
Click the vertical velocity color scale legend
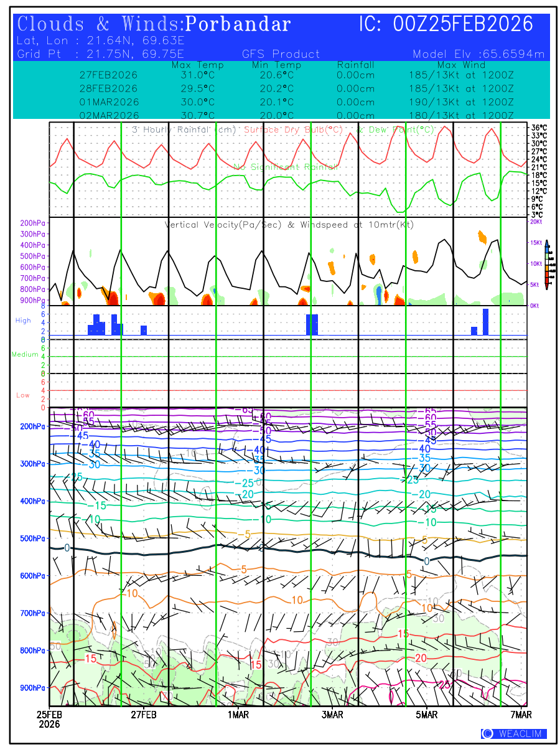tap(546, 264)
